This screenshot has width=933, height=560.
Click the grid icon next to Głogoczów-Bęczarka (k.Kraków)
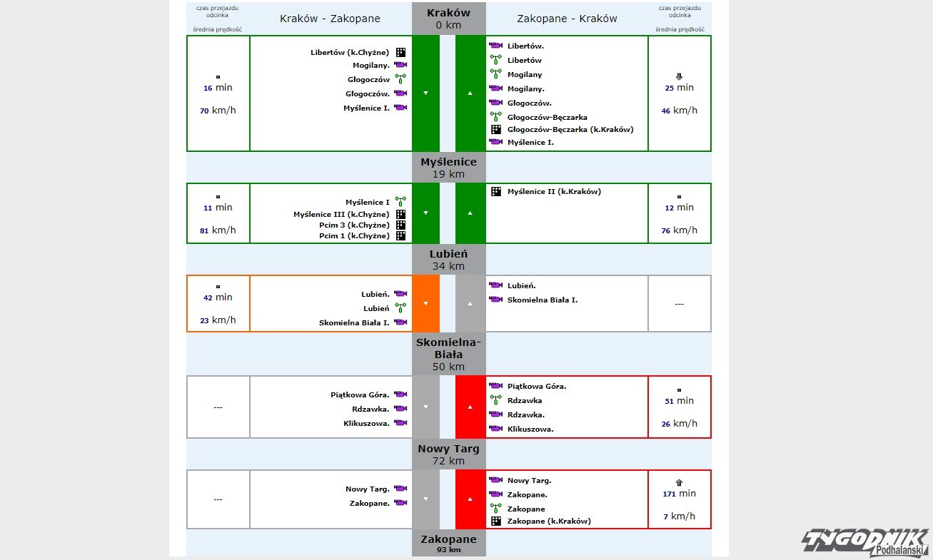click(x=495, y=129)
